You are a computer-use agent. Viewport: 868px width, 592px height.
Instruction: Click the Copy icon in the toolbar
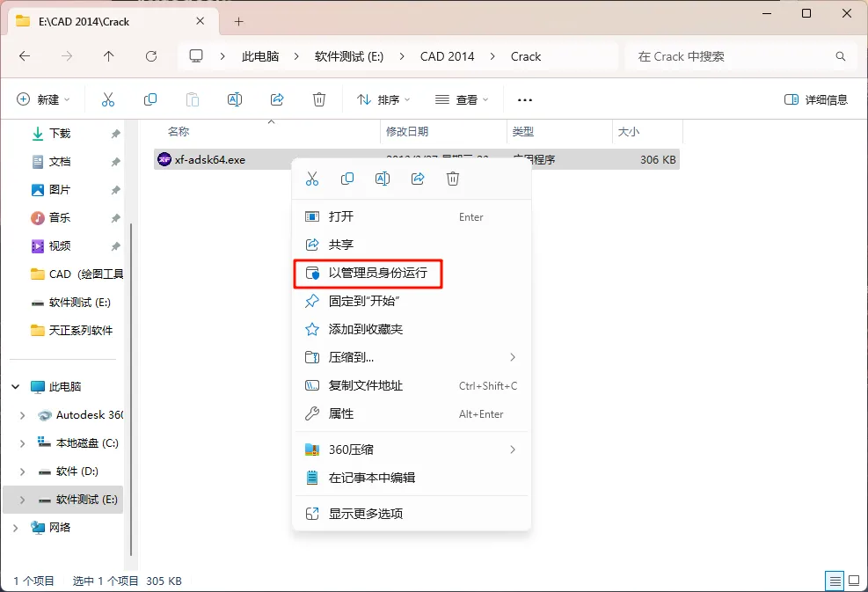[150, 99]
